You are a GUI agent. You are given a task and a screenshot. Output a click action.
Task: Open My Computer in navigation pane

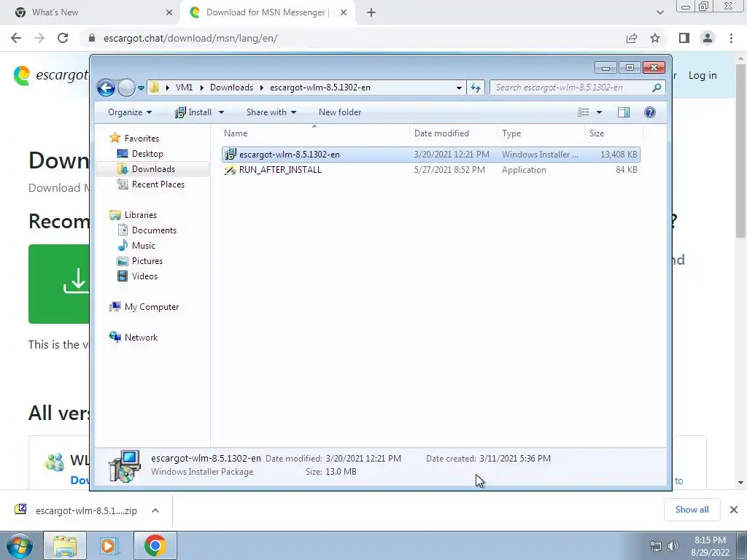(152, 307)
